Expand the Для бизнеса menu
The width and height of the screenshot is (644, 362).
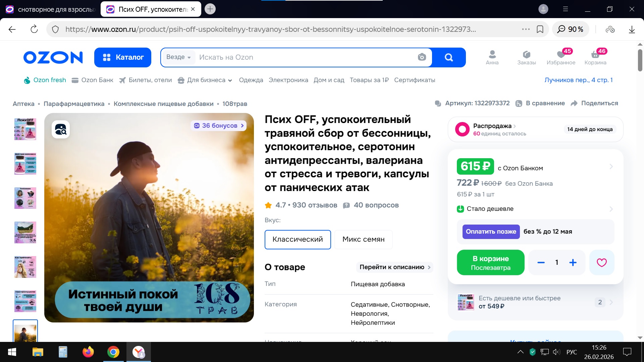[x=205, y=80]
